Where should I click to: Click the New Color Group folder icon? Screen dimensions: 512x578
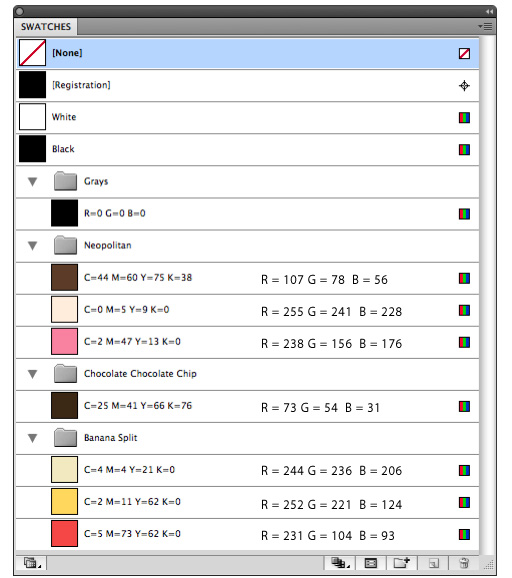[x=401, y=563]
